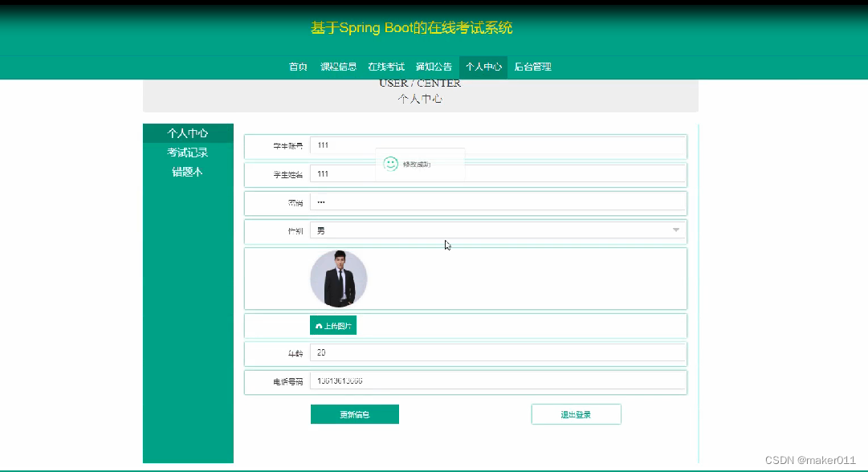This screenshot has height=472, width=868.
Task: Click the upload icon on 上传图片
Action: tap(318, 326)
